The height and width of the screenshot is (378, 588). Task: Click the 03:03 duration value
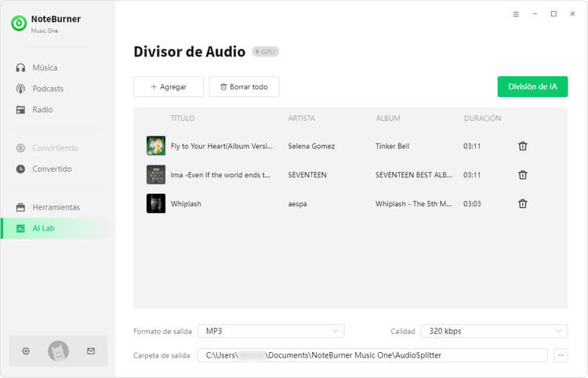point(472,204)
